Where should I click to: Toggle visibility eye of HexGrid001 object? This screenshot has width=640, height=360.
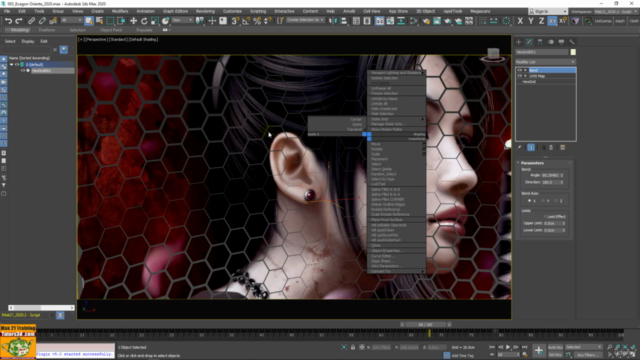(23, 71)
